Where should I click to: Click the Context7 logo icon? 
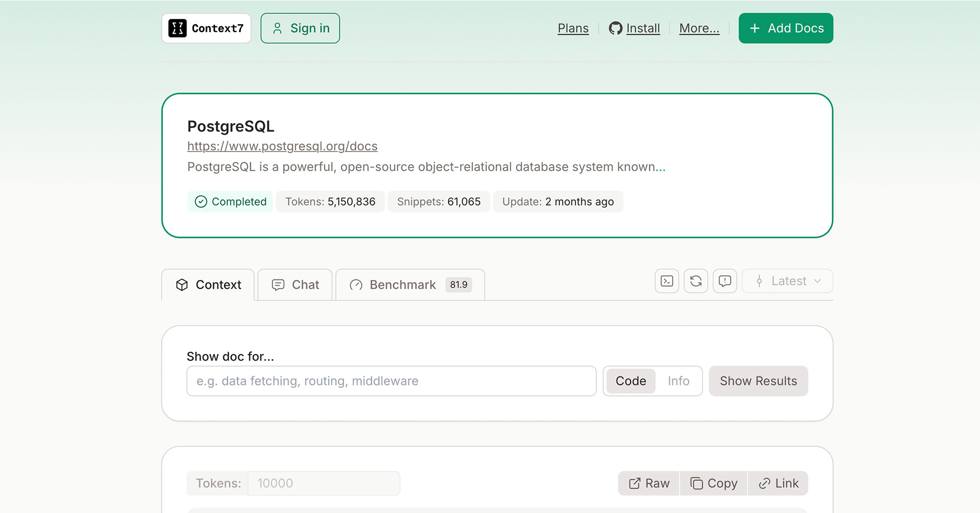(177, 28)
